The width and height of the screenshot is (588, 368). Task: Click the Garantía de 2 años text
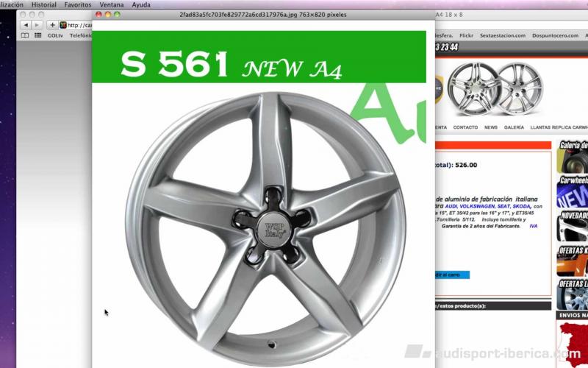coord(481,226)
